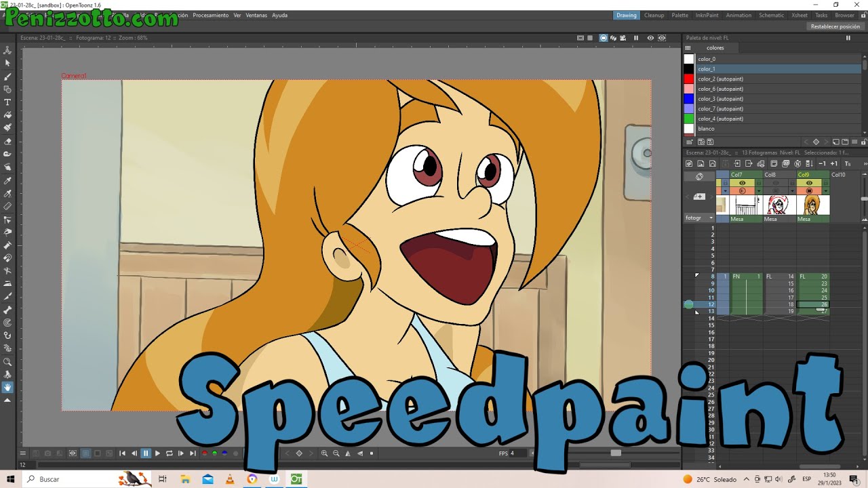The width and height of the screenshot is (868, 488).
Task: Select the Selection arrow tool
Action: 7,63
